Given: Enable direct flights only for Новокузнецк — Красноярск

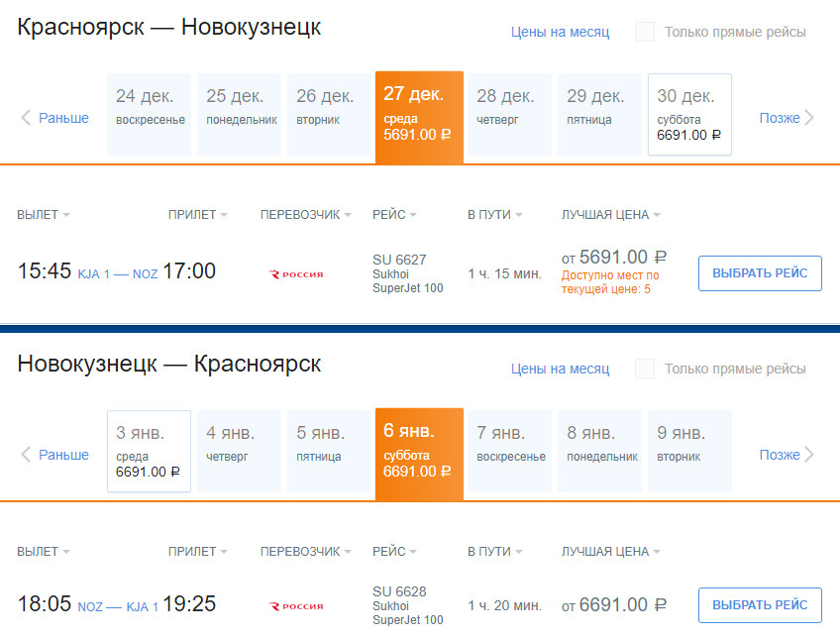Looking at the screenshot, I should 645,369.
